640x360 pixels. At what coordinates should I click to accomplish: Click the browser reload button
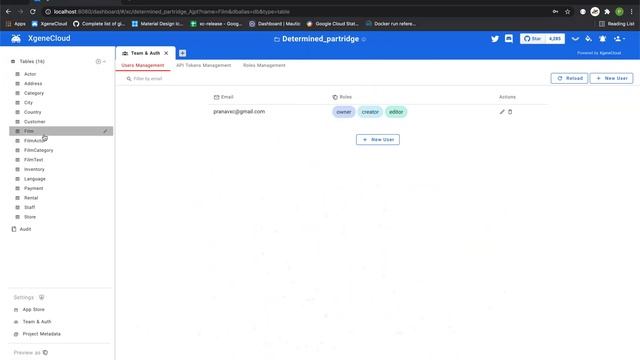pyautogui.click(x=33, y=12)
